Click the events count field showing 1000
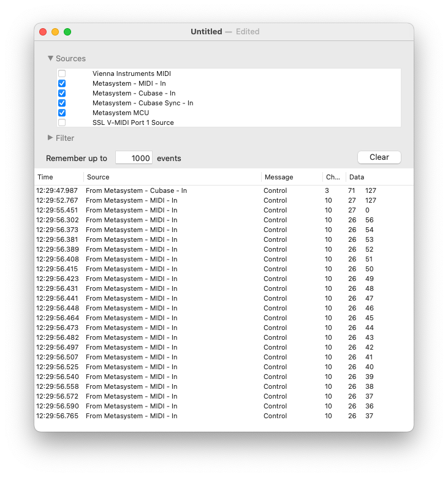The width and height of the screenshot is (448, 477). pyautogui.click(x=134, y=158)
